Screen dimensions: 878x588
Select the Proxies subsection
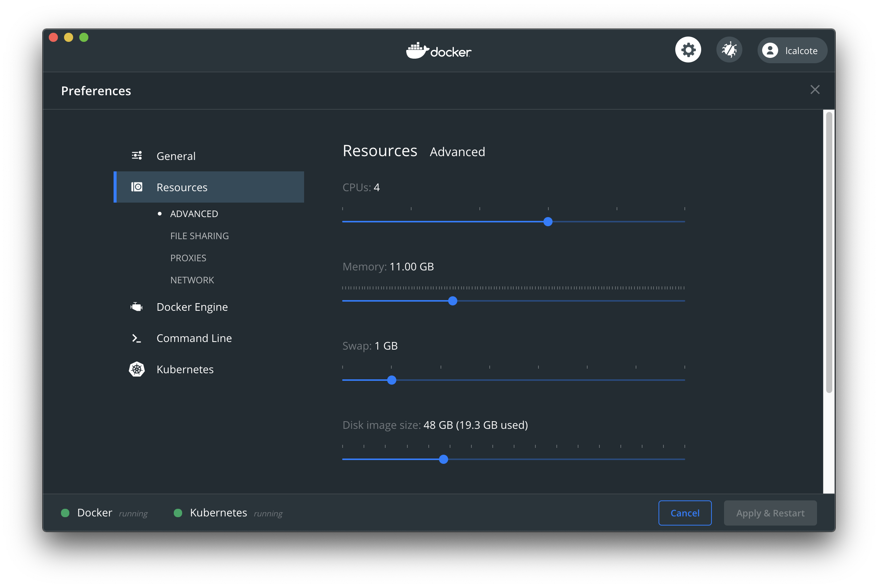188,258
